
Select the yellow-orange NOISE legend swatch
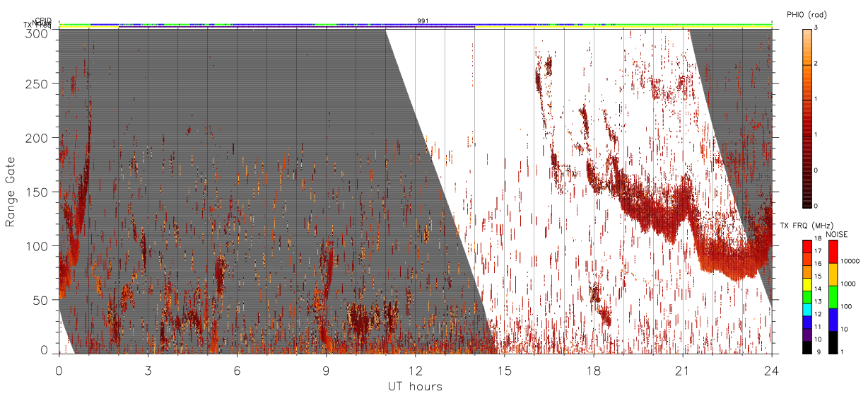click(833, 274)
